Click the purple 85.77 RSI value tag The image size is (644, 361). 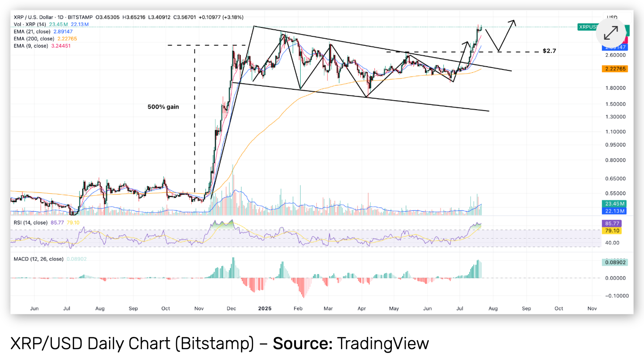[x=614, y=223]
